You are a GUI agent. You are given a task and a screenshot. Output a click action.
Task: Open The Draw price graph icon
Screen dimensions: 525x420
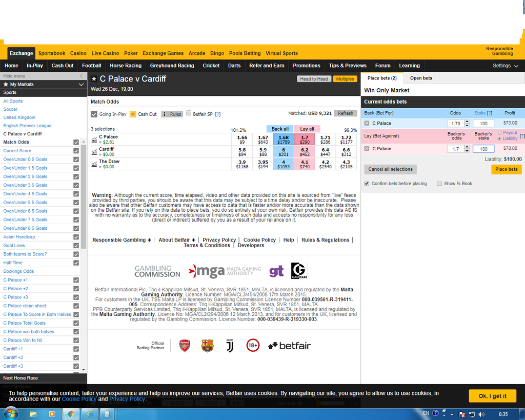coord(94,164)
